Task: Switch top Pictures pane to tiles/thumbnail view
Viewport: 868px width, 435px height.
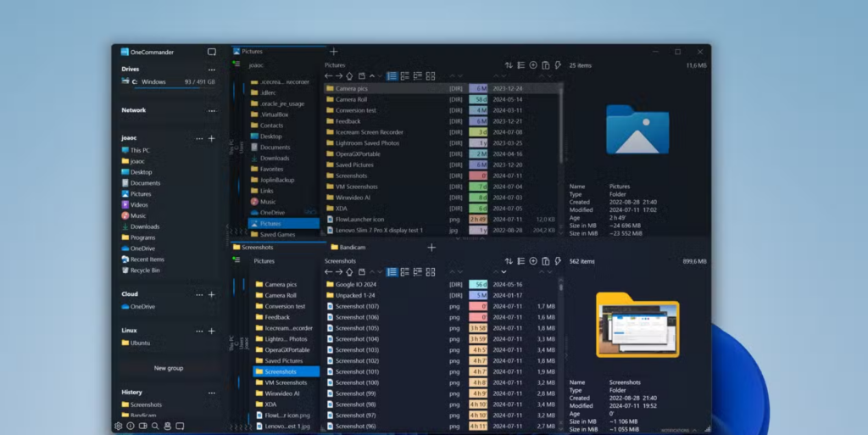Action: pos(431,76)
